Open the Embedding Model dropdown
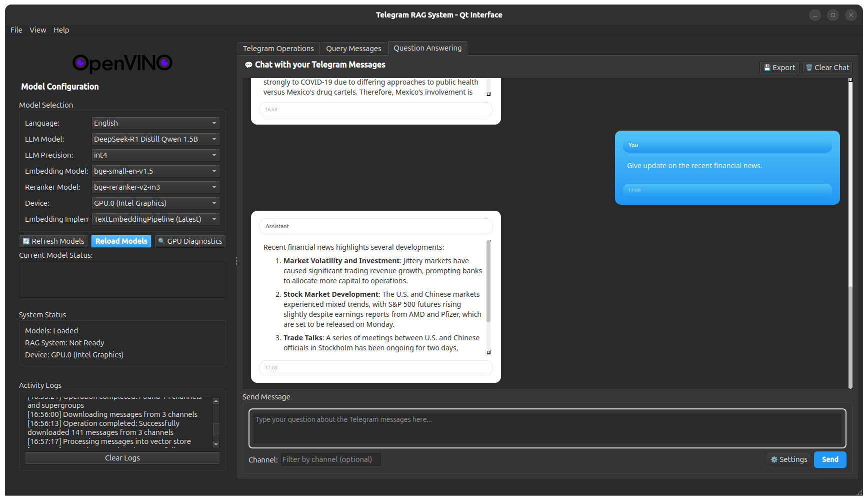 point(155,171)
